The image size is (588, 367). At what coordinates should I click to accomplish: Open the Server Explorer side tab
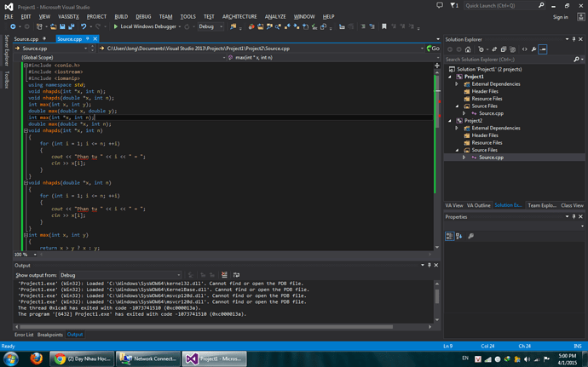(x=6, y=50)
